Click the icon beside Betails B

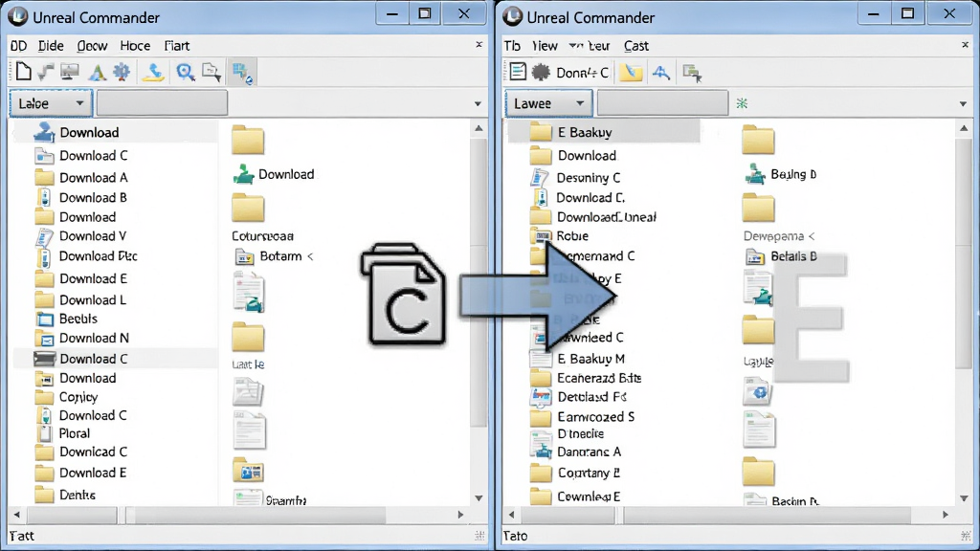(x=755, y=256)
